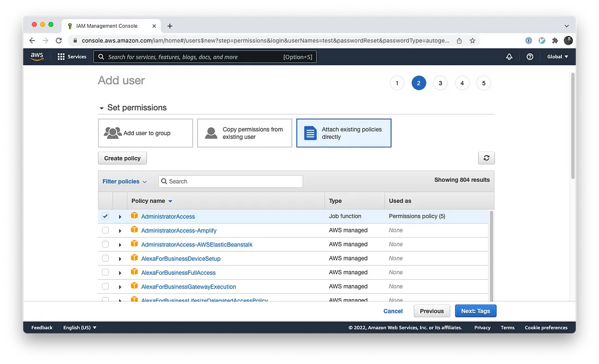Screen dimensions: 599x364
Task: Select Add user to group option
Action: [145, 133]
